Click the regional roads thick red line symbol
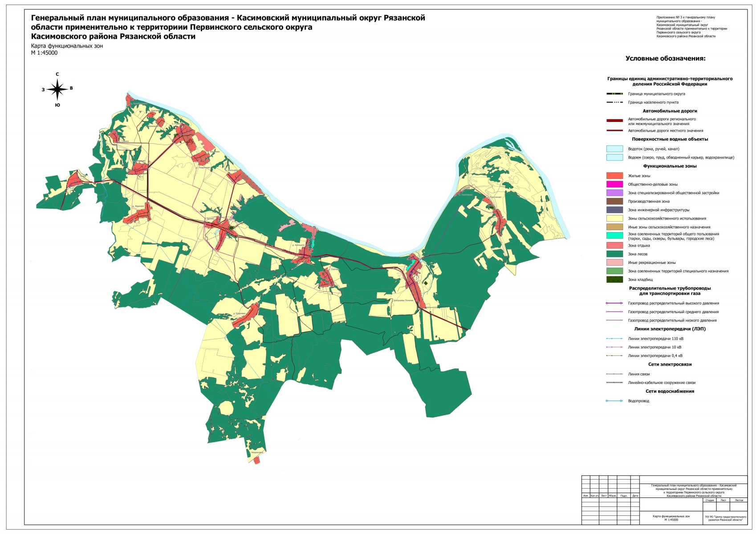The width and height of the screenshot is (756, 534). (614, 121)
